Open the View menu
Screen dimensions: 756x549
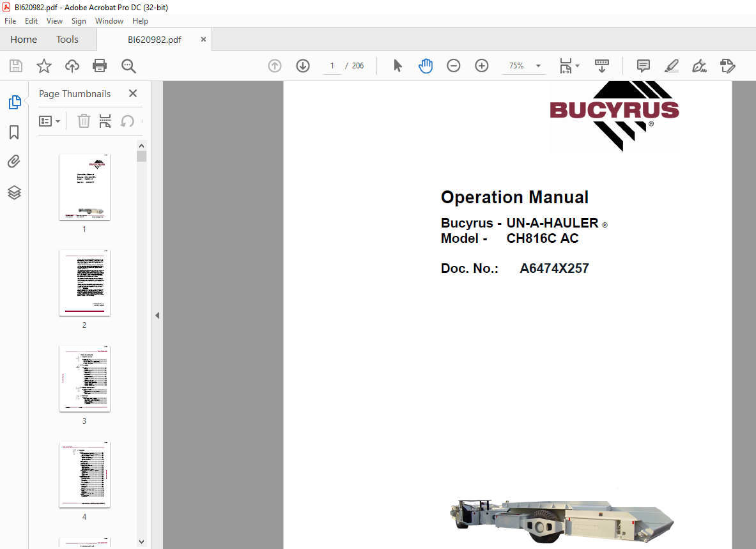click(x=54, y=20)
